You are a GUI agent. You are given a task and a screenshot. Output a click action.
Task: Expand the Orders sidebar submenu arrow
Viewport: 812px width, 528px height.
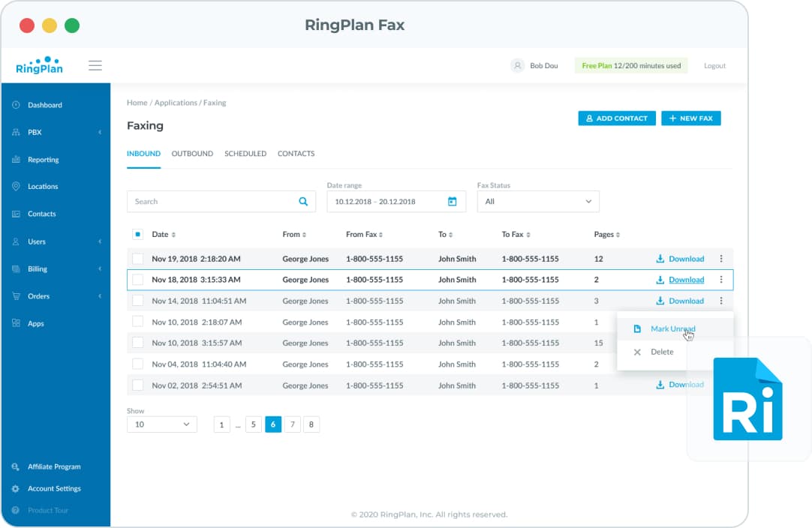click(x=100, y=296)
